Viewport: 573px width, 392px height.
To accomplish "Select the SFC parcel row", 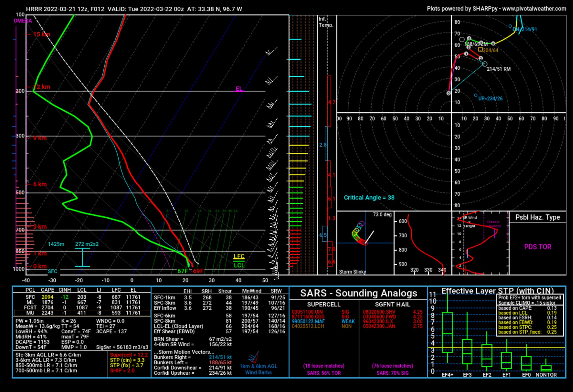I will pos(82,297).
